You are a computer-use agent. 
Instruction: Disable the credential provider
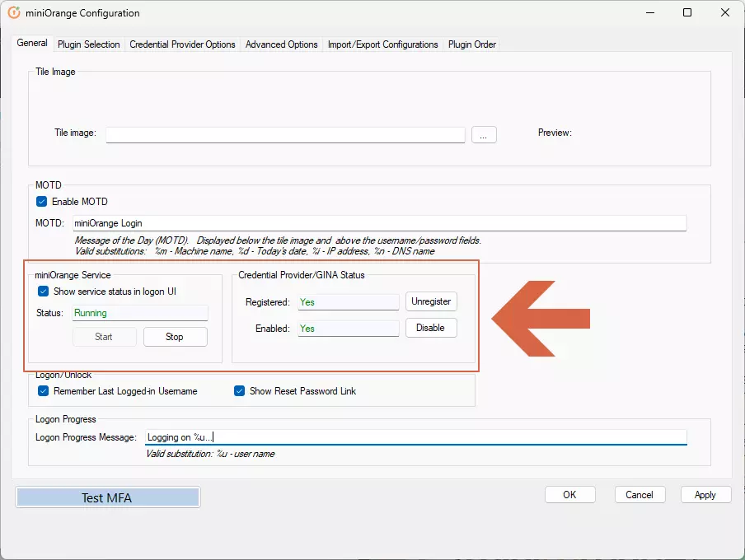pyautogui.click(x=431, y=328)
